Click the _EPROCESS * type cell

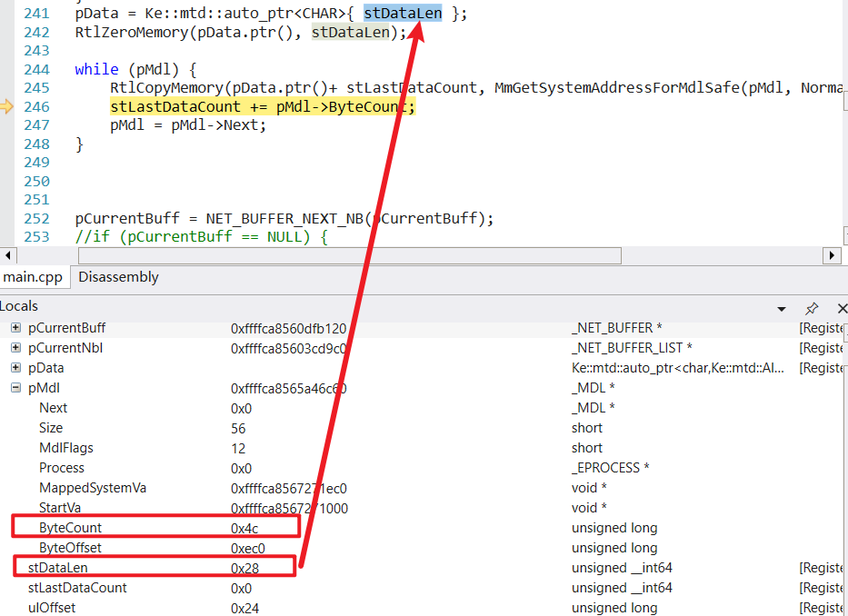610,468
